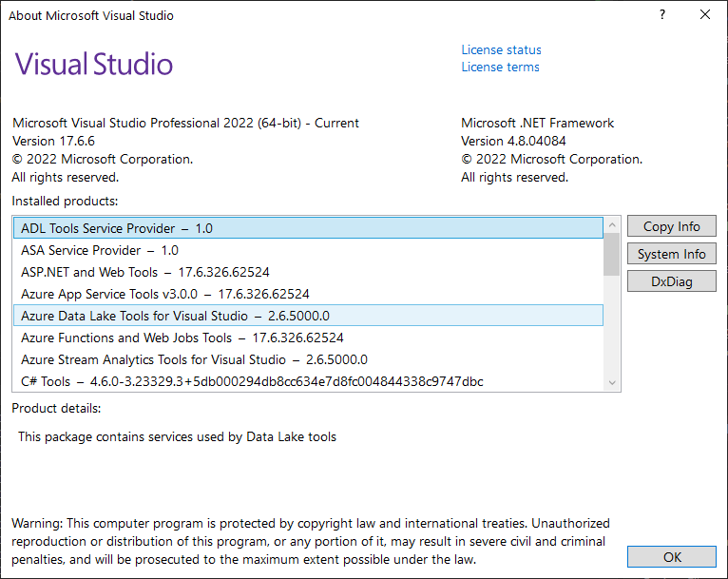Click the Version 17.6.6 text
The height and width of the screenshot is (579, 728).
(53, 141)
